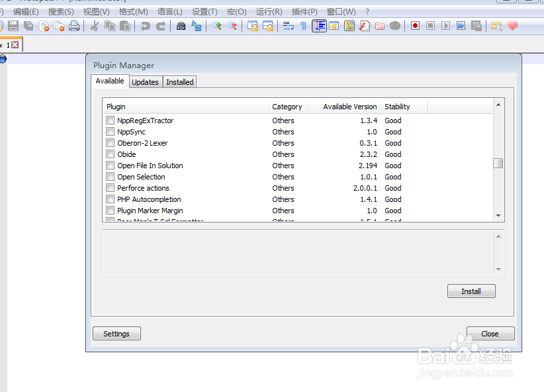Check the Obide plugin checkbox

tap(110, 154)
